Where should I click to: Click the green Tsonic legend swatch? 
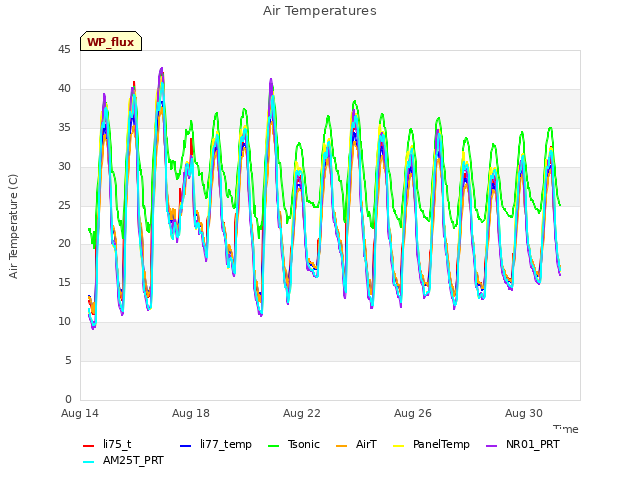273,446
